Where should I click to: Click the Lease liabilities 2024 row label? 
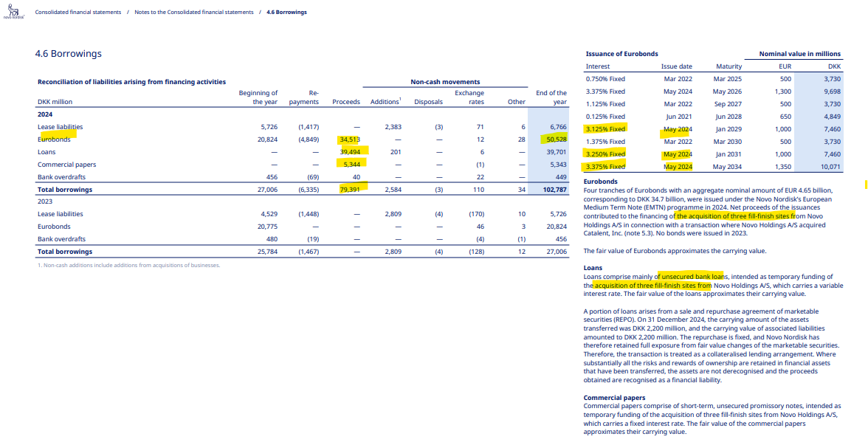click(x=60, y=127)
